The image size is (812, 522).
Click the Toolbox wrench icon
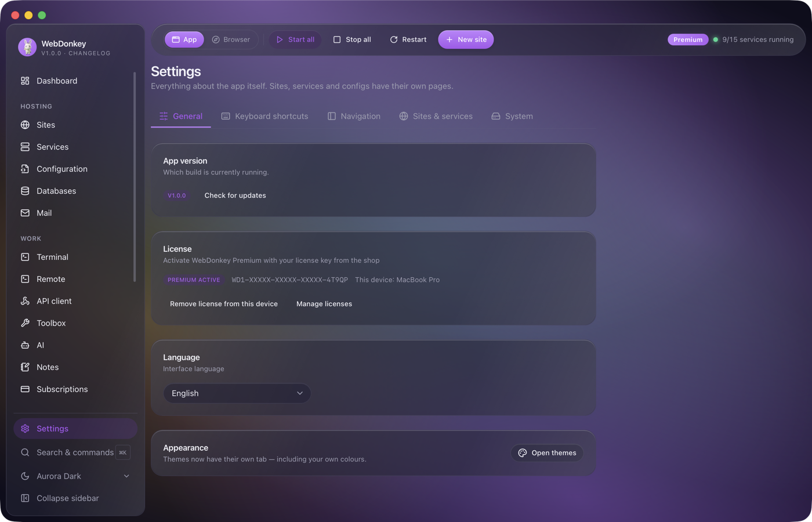coord(25,323)
